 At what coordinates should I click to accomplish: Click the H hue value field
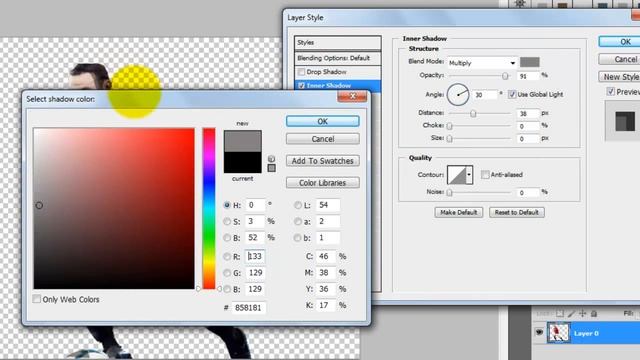[255, 205]
